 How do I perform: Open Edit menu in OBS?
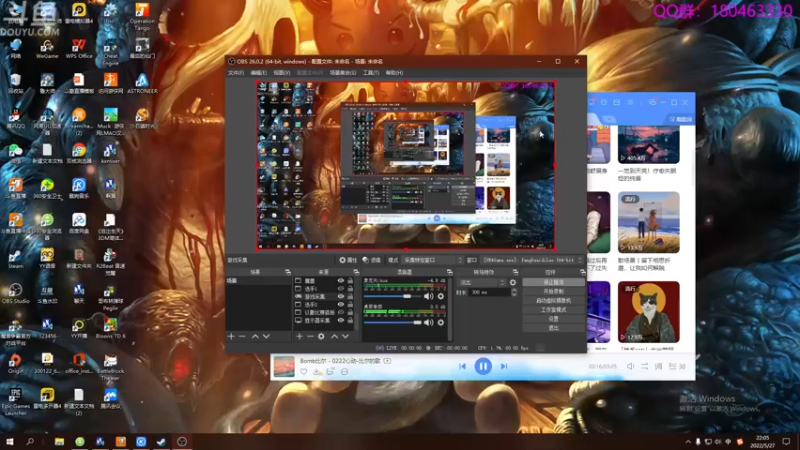tap(259, 73)
